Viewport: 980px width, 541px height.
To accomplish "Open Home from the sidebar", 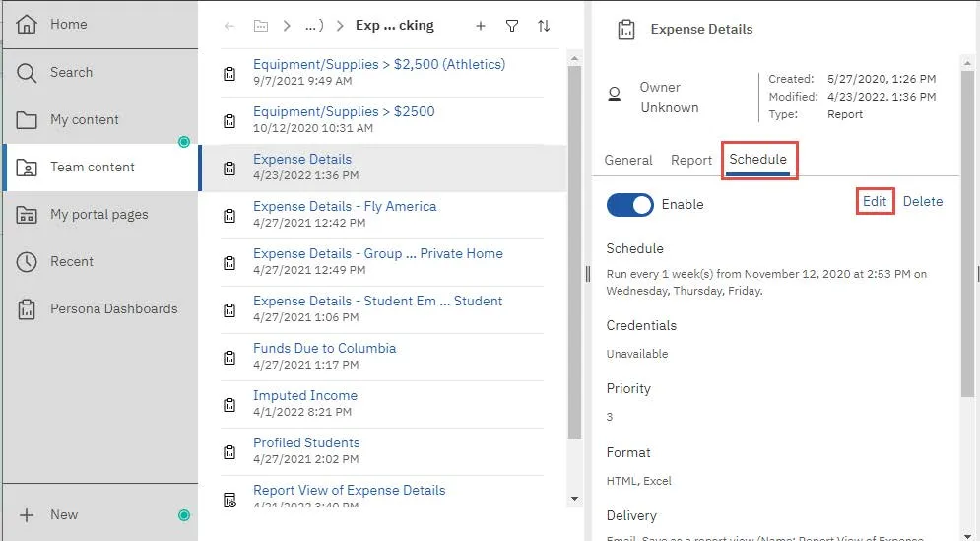I will [x=100, y=25].
